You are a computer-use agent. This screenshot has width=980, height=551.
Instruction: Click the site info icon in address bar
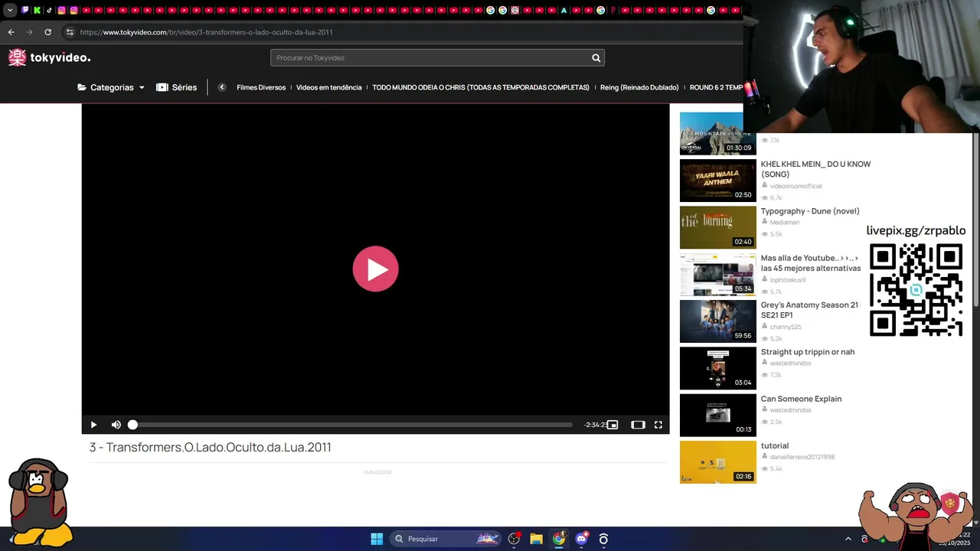click(x=70, y=32)
